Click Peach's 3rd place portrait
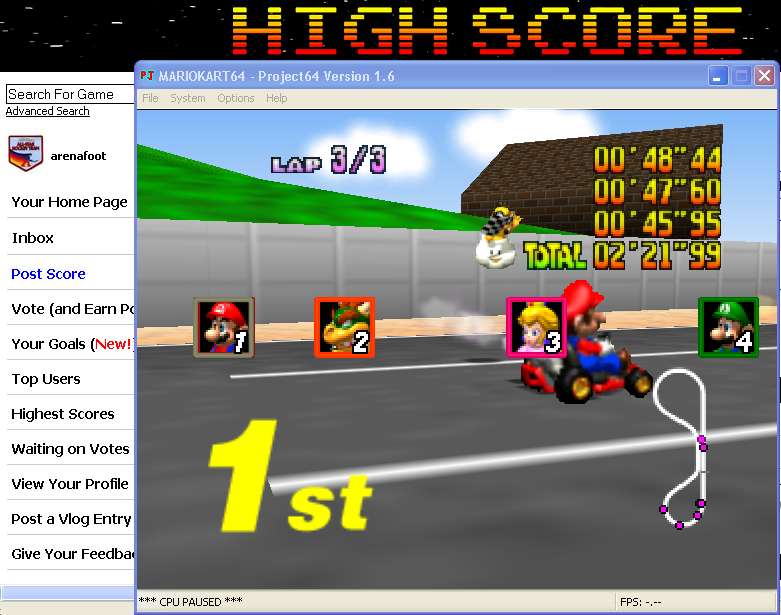The height and width of the screenshot is (615, 781). point(536,327)
